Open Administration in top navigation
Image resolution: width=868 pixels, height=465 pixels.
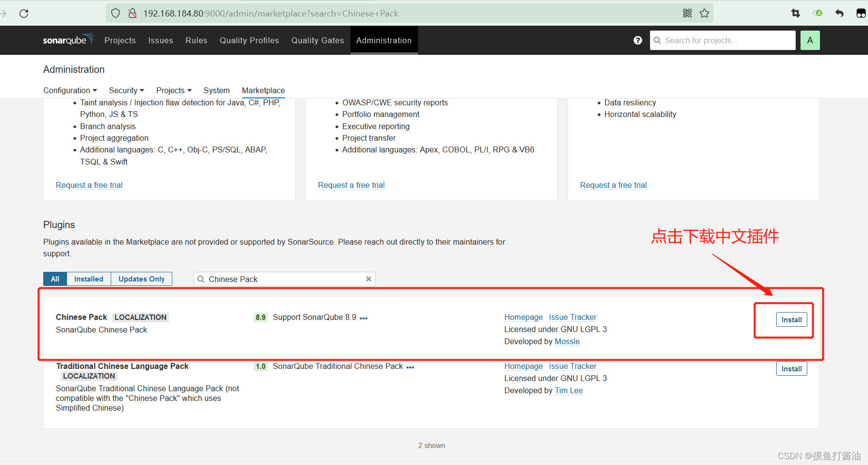click(384, 40)
